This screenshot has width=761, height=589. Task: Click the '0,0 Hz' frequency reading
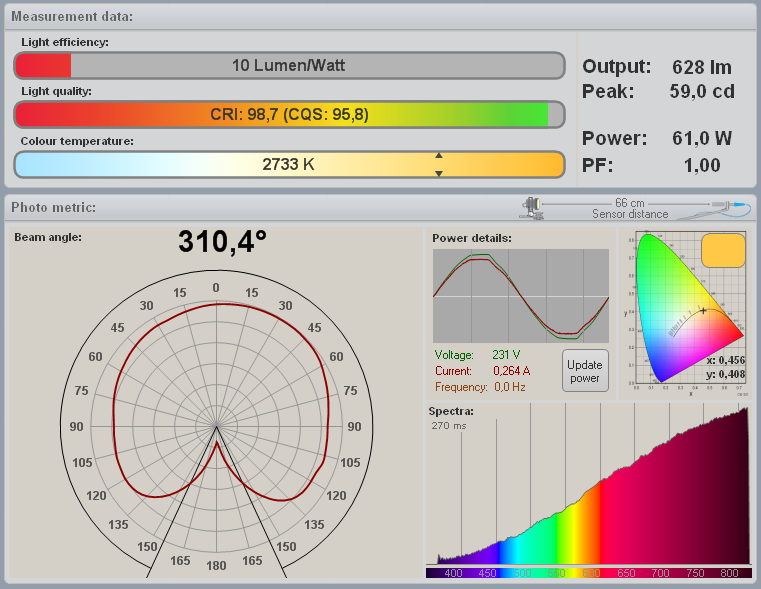[x=510, y=387]
